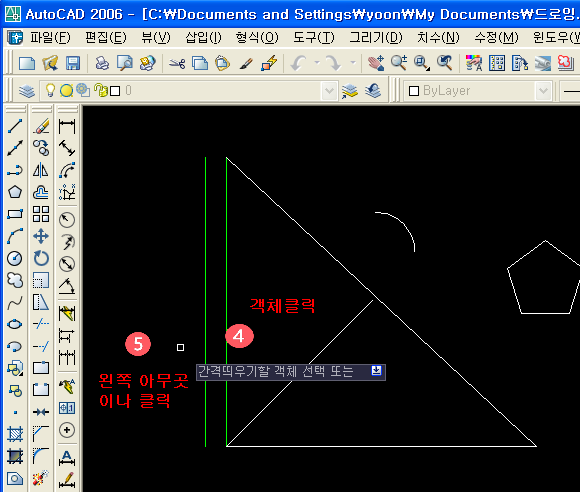The width and height of the screenshot is (580, 492).
Task: Expand the layer list dropdown
Action: point(329,91)
